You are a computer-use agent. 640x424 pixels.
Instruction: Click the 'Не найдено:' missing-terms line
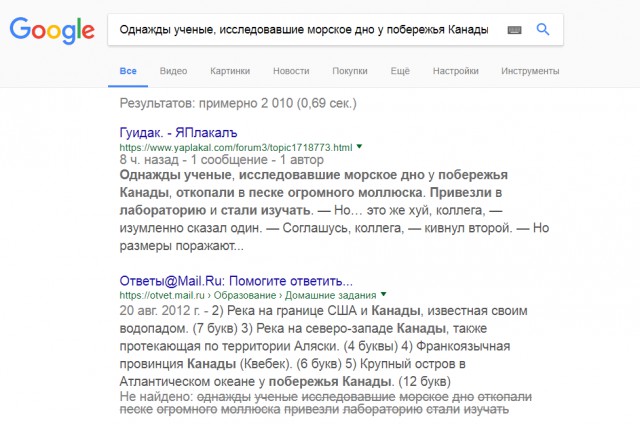click(x=325, y=403)
